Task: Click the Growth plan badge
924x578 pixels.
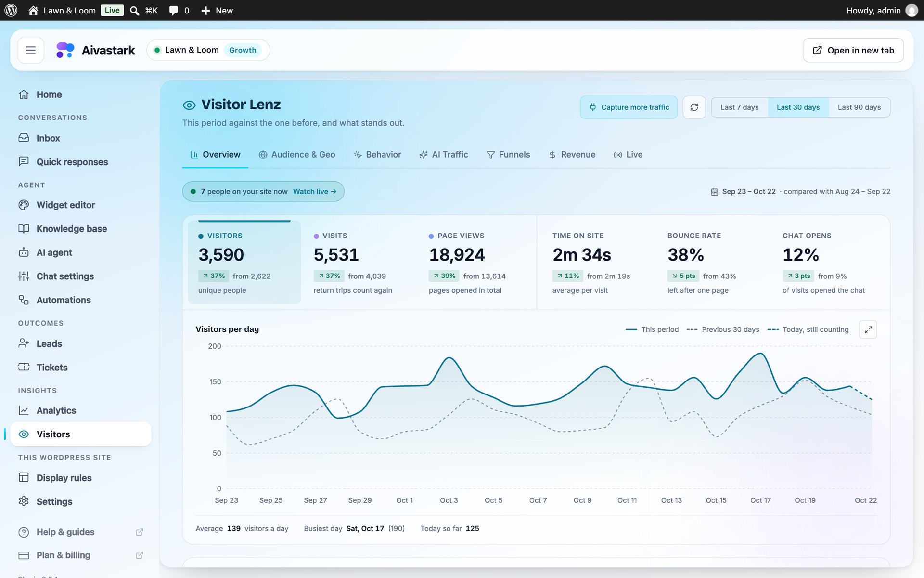Action: click(243, 50)
